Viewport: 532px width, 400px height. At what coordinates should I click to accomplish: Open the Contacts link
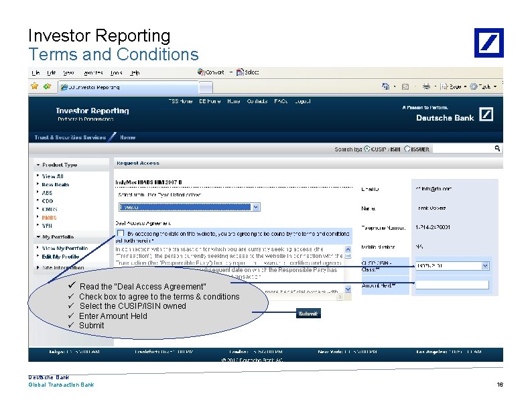pyautogui.click(x=257, y=101)
